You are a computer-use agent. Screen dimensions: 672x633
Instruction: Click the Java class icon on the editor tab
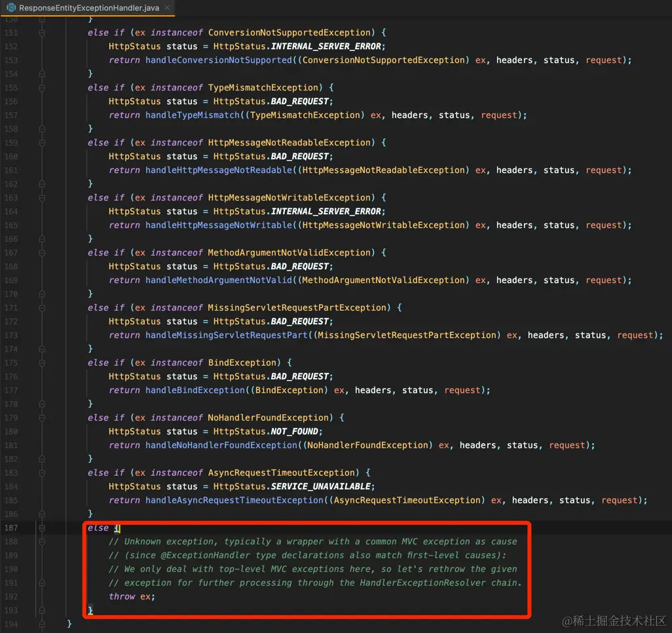click(x=11, y=9)
